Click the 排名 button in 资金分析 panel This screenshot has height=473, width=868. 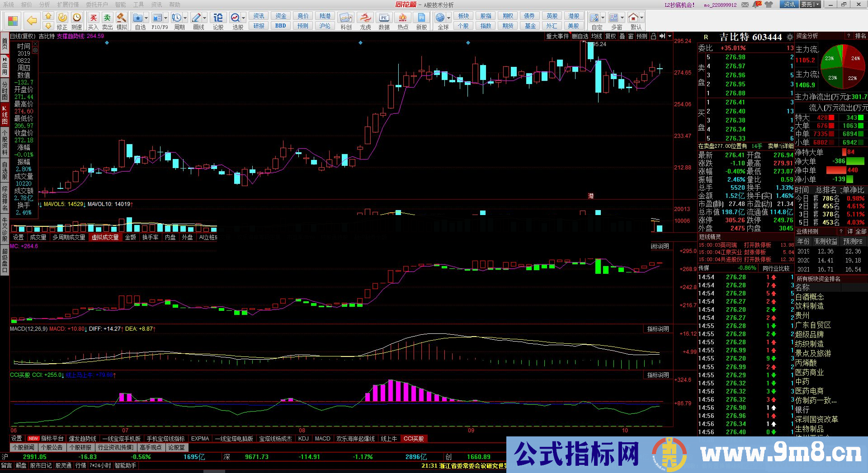click(x=860, y=36)
